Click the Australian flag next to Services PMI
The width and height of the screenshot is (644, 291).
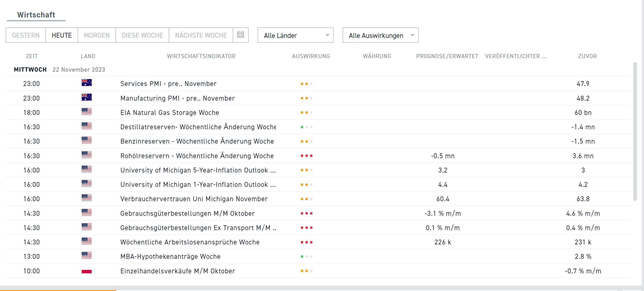[x=86, y=83]
